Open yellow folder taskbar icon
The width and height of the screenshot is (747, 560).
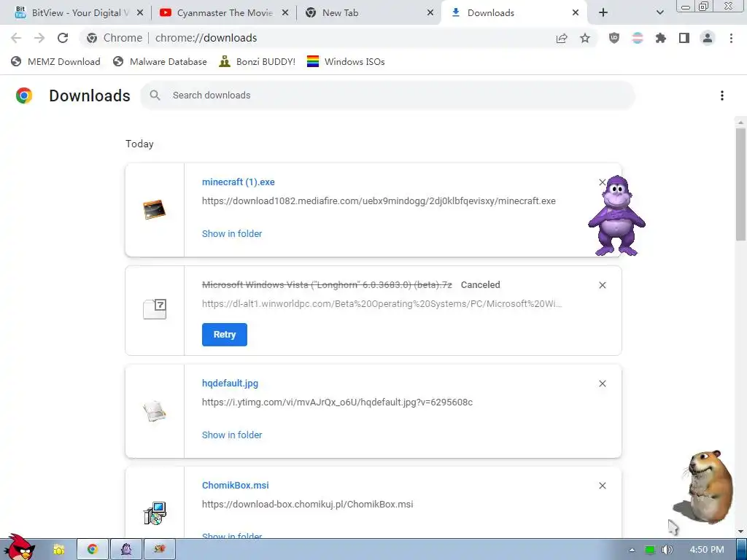pyautogui.click(x=58, y=550)
